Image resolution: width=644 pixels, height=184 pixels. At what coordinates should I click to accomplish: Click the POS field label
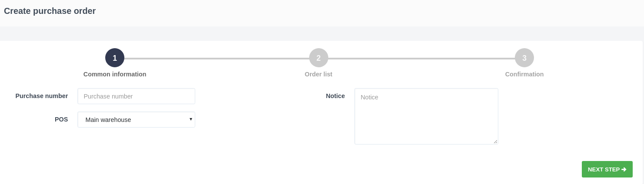pos(61,119)
